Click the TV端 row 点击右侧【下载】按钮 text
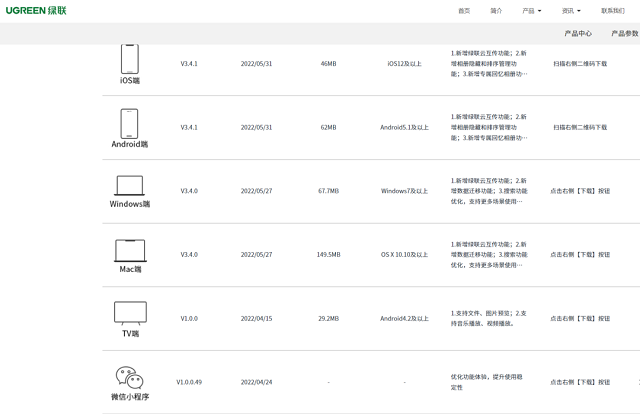The height and width of the screenshot is (414, 640). (x=580, y=318)
